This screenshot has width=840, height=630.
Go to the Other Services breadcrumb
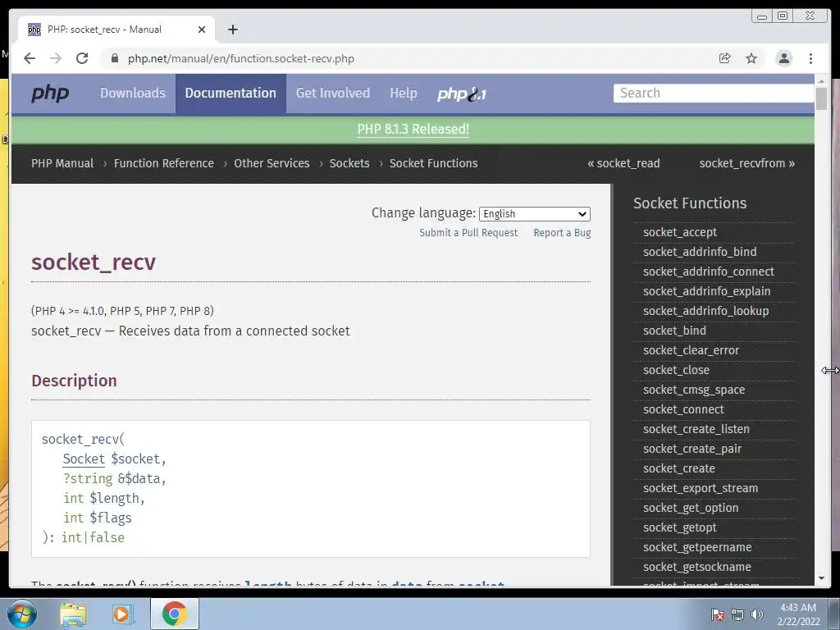coord(272,163)
